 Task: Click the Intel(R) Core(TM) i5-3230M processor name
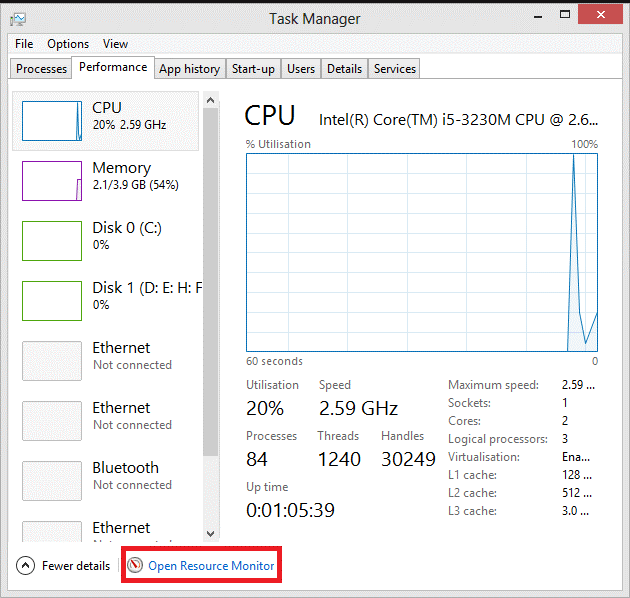pos(458,120)
